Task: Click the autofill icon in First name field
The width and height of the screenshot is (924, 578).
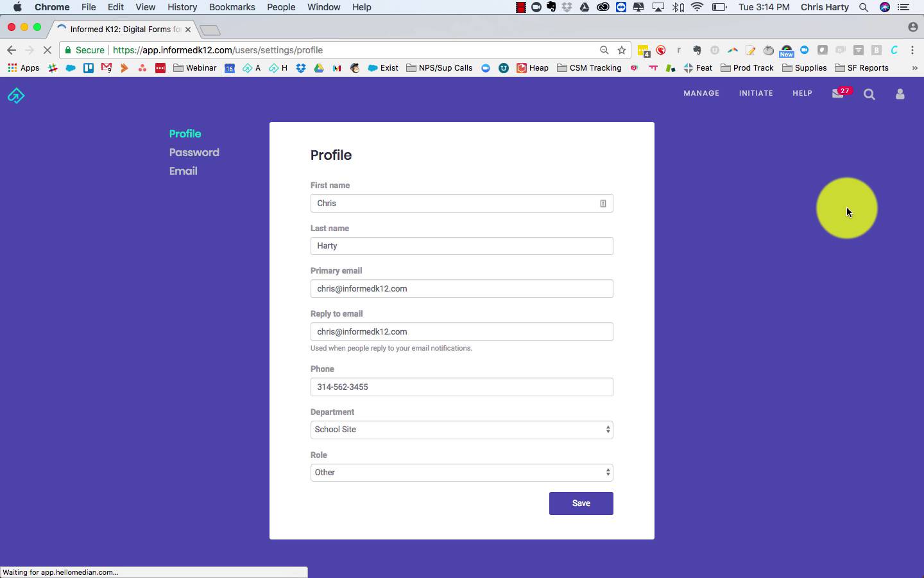Action: click(603, 204)
